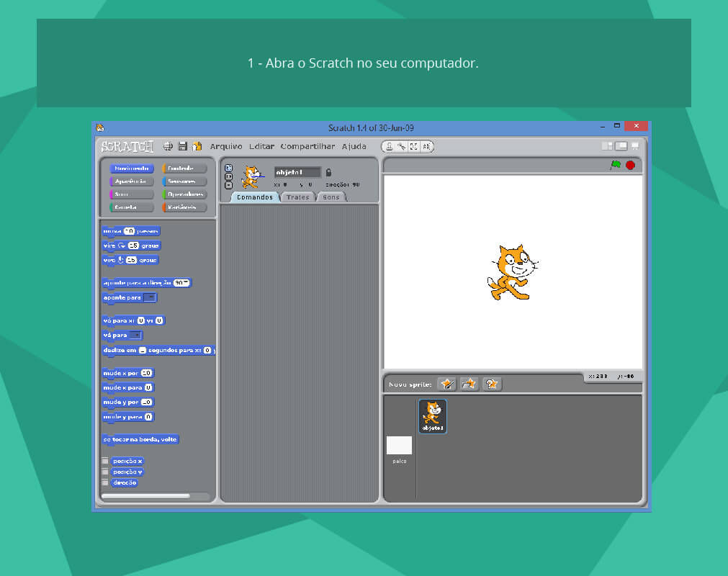Select the grow sprite tool
This screenshot has height=576, width=728.
pos(413,147)
